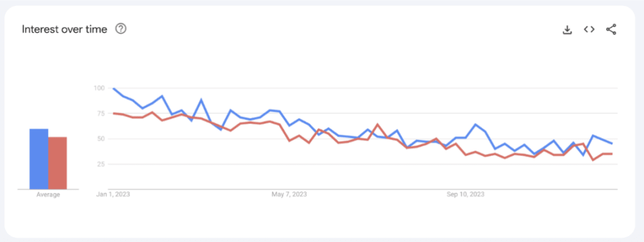Click the blue line's final endpoint
644x242 pixels.
click(612, 144)
